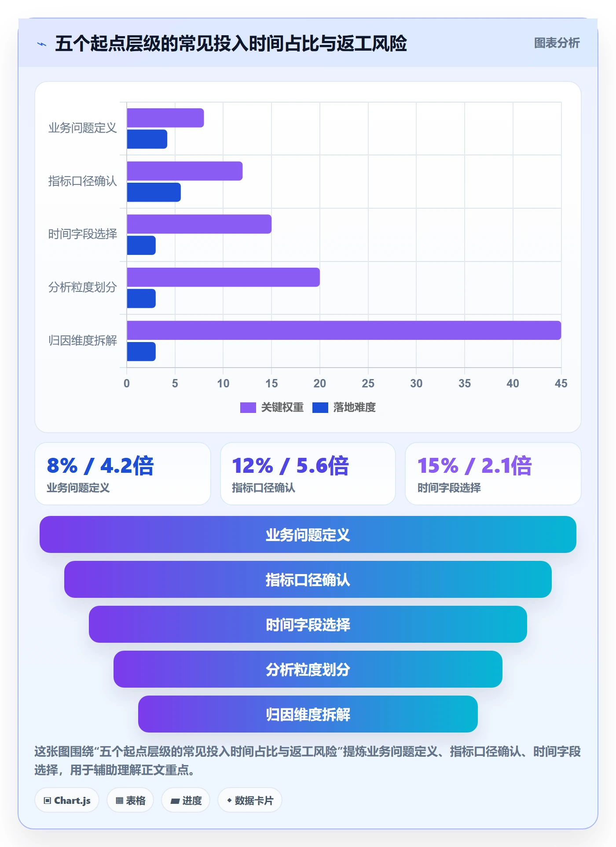Image resolution: width=616 pixels, height=847 pixels.
Task: Toggle the blue 落地难度 legend swatch
Action: point(320,408)
